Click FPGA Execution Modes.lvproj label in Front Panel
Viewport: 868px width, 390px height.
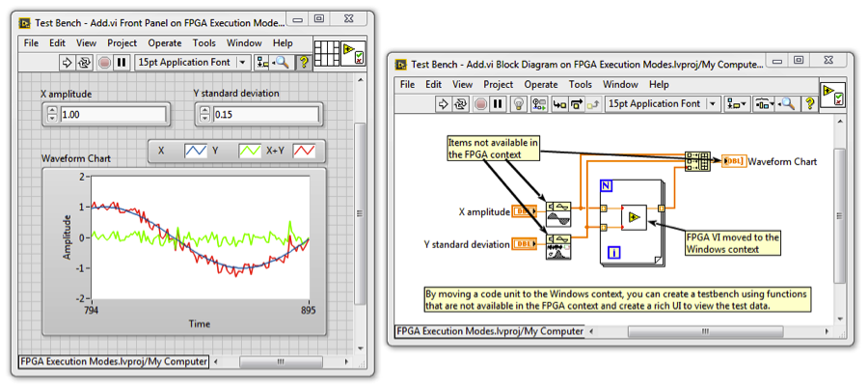(x=114, y=361)
